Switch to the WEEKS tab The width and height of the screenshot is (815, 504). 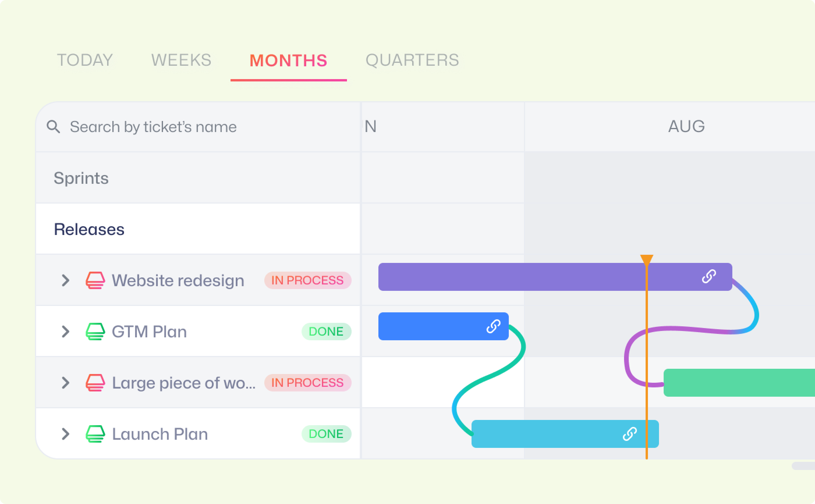181,60
